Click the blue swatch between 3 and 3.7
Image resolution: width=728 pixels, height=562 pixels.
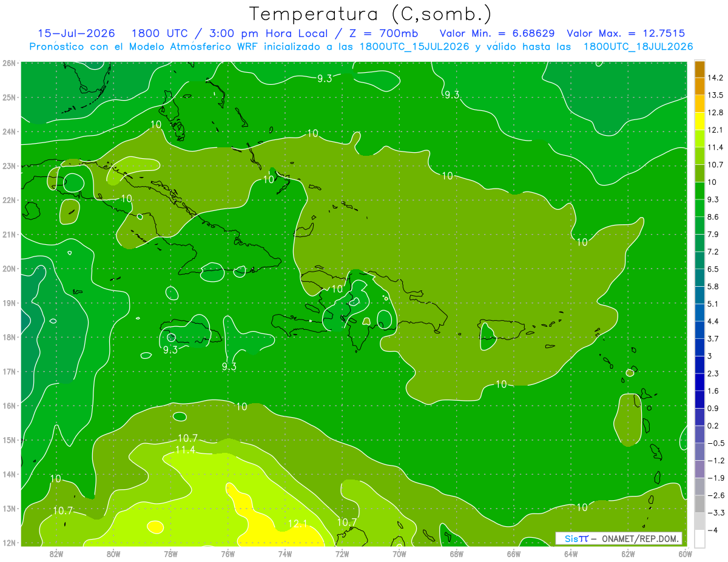[699, 347]
